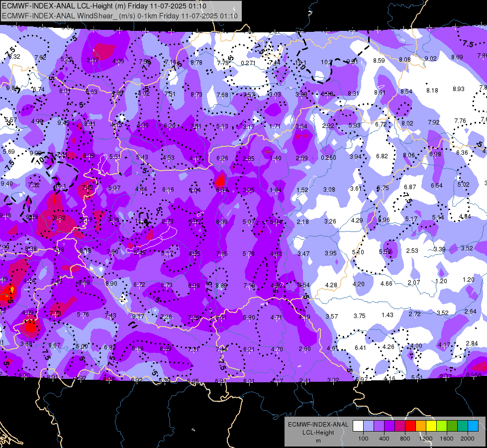Screen dimensions: 487x448
Task: Click the legend tick label '100'
Action: click(363, 439)
